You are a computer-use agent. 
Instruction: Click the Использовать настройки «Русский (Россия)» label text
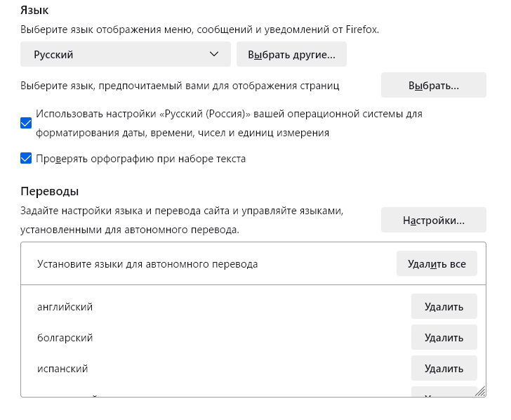(229, 124)
